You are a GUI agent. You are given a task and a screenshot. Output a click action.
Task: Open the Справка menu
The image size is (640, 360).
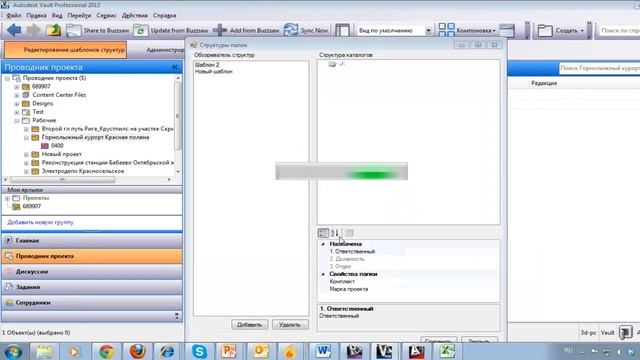(164, 16)
